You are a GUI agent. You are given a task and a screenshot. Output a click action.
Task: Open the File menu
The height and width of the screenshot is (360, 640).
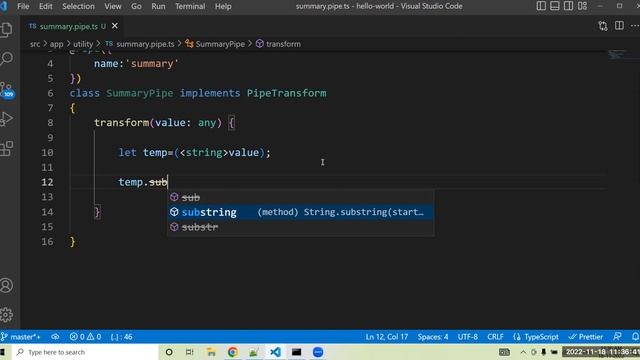click(23, 6)
